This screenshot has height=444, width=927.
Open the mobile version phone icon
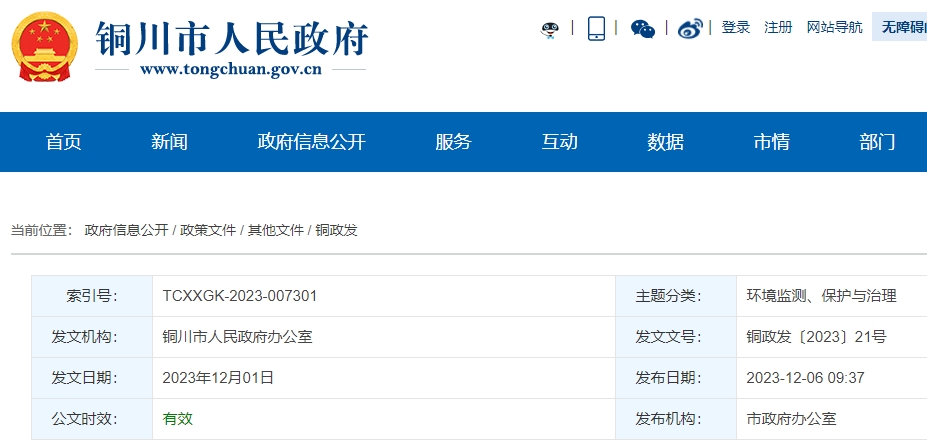596,28
